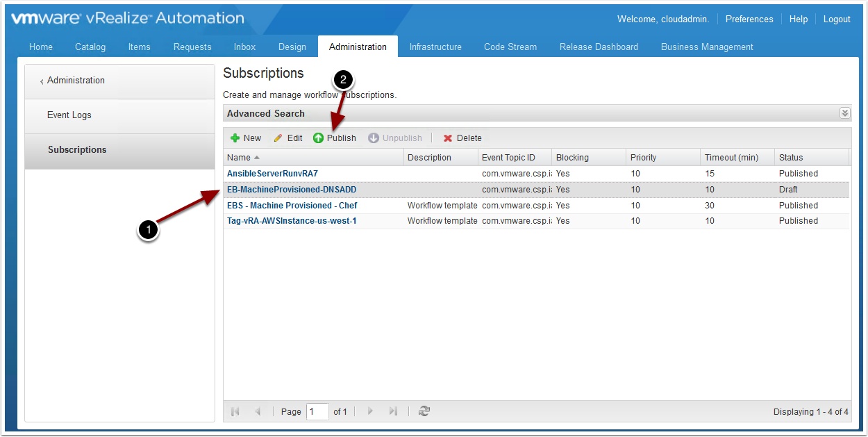The height and width of the screenshot is (437, 868).
Task: Open the Tag-vRA-AWSInstance-us-west-1 subscription
Action: (x=292, y=221)
